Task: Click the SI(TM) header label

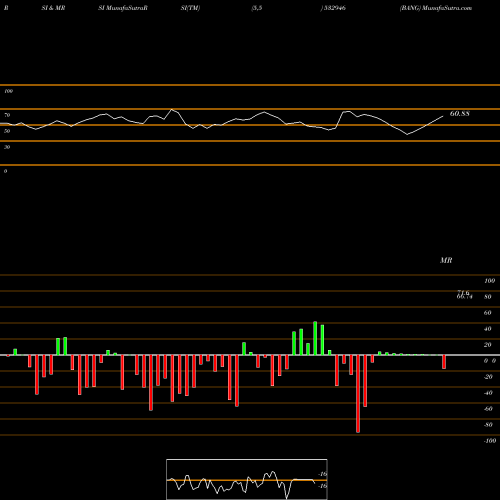Action: [191, 8]
